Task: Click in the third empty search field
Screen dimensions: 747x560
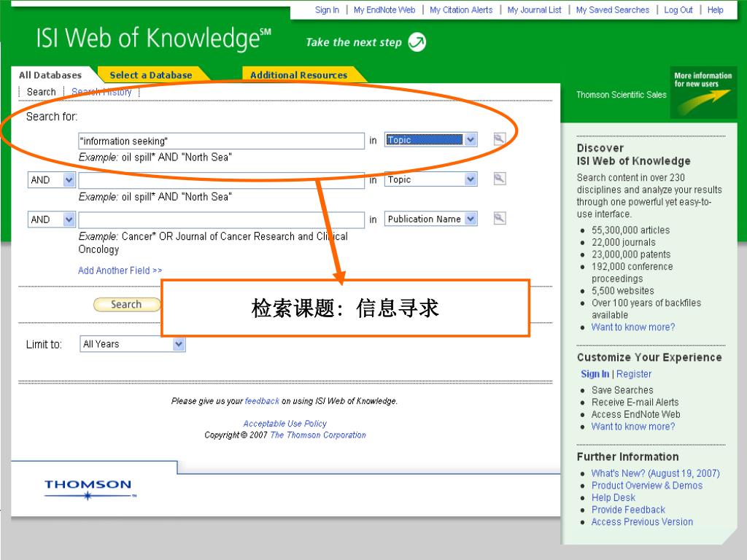Action: 221,220
